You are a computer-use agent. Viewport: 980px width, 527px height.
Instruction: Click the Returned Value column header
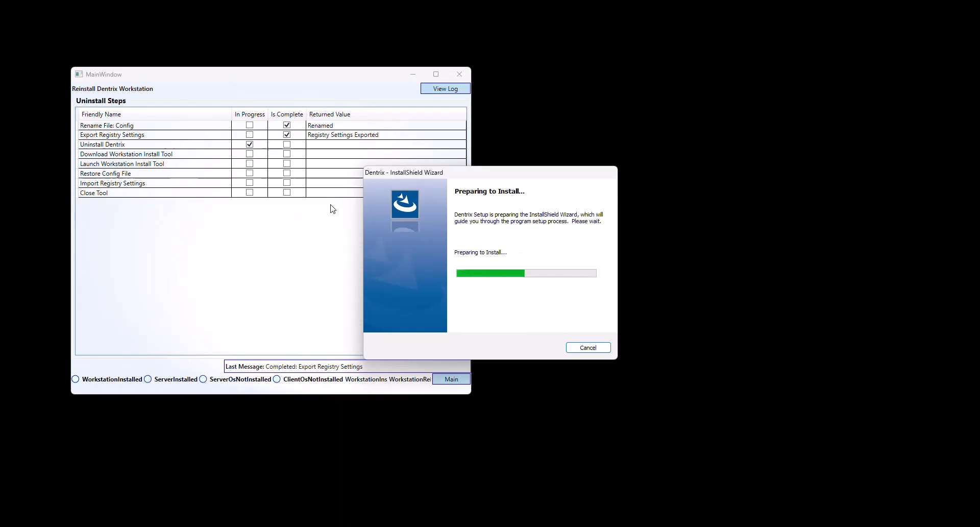[330, 114]
